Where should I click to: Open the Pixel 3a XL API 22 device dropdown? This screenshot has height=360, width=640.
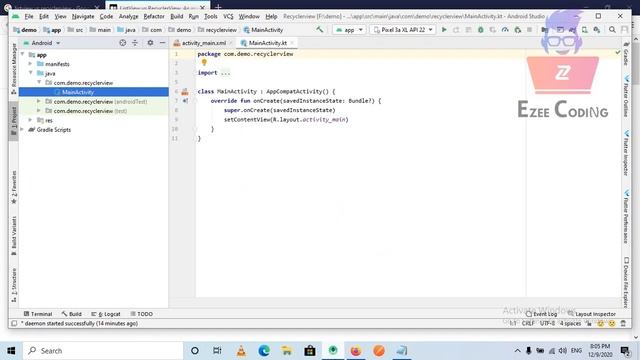click(x=403, y=30)
